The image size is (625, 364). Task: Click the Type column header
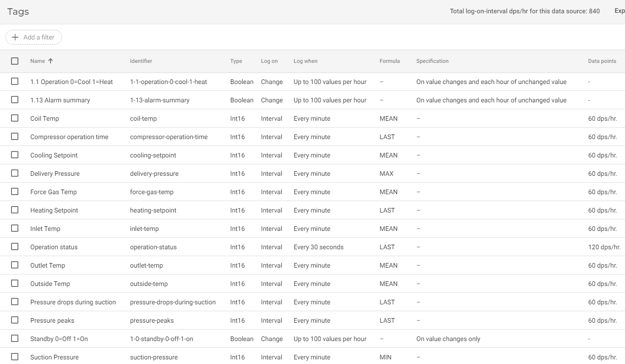click(235, 61)
